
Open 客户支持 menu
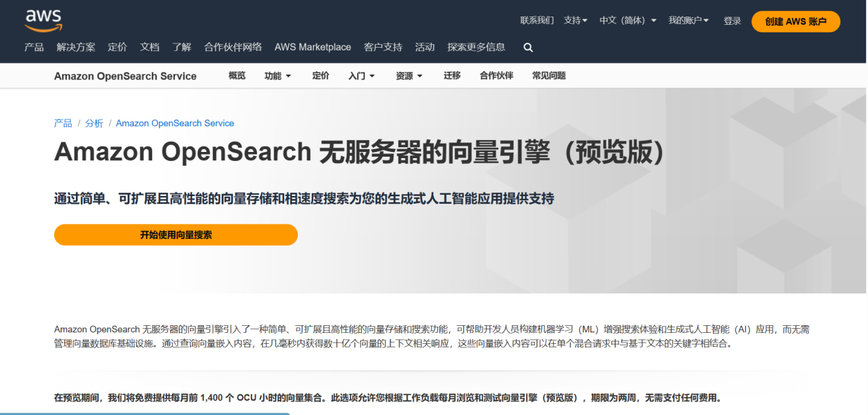pos(383,47)
